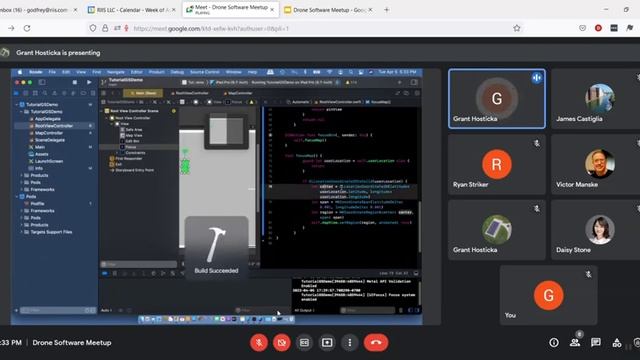Click the Stop button in Xcode toolbar
The height and width of the screenshot is (360, 640).
click(75, 82)
